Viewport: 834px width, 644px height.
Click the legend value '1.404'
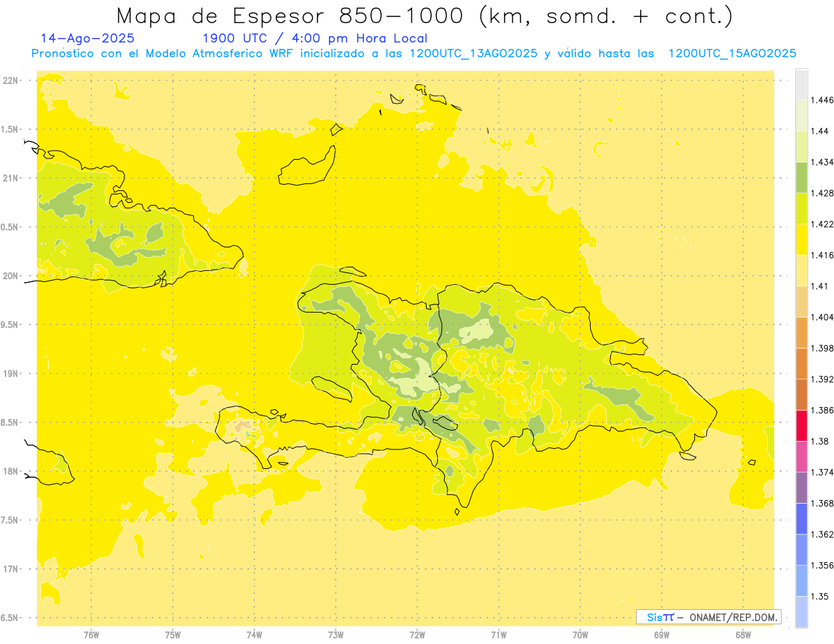[x=824, y=317]
